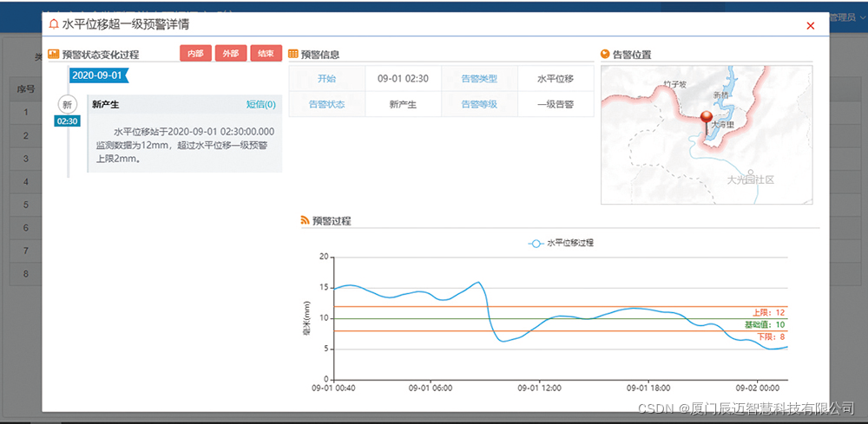Click the red map pin marker

tap(706, 123)
